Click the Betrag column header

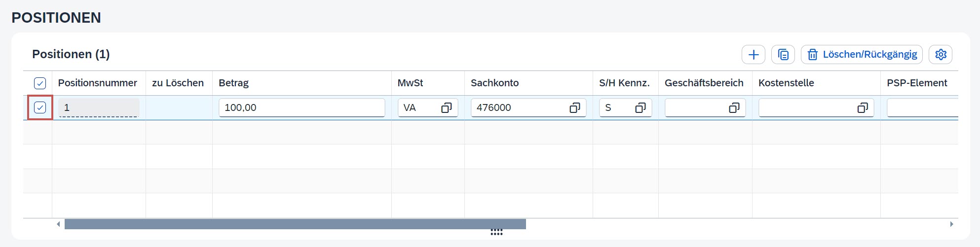point(233,83)
